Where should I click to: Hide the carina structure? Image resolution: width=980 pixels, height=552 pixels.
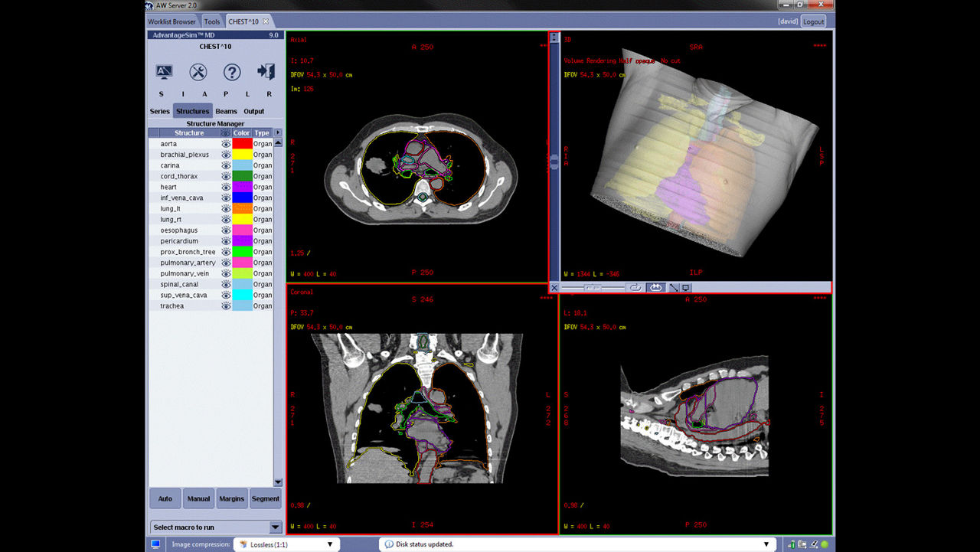point(226,165)
